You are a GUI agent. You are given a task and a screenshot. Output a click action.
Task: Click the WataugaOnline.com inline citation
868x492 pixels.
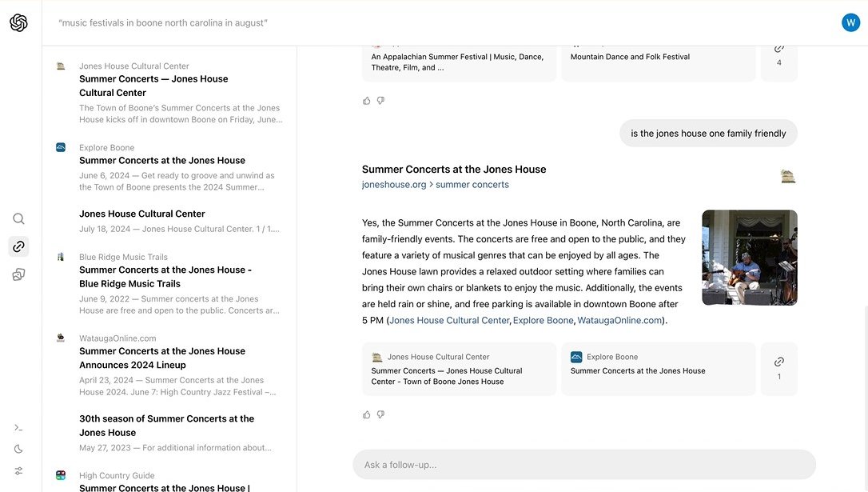[x=619, y=321]
